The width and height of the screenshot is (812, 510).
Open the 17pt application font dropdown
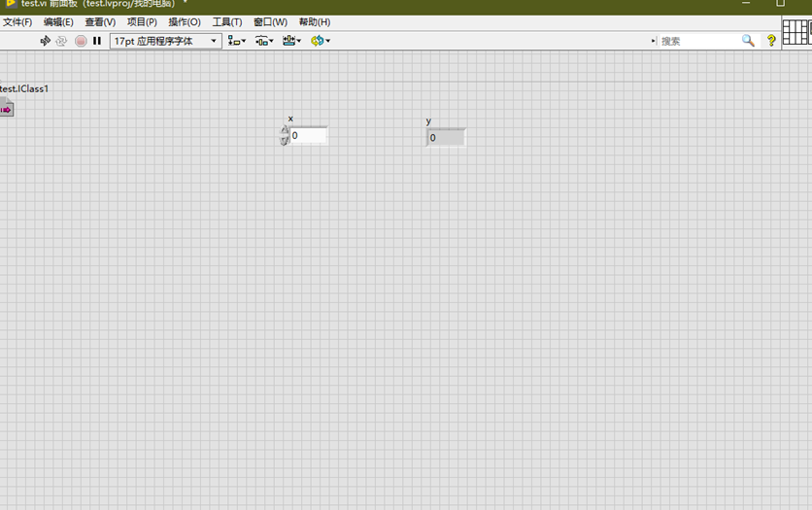166,41
